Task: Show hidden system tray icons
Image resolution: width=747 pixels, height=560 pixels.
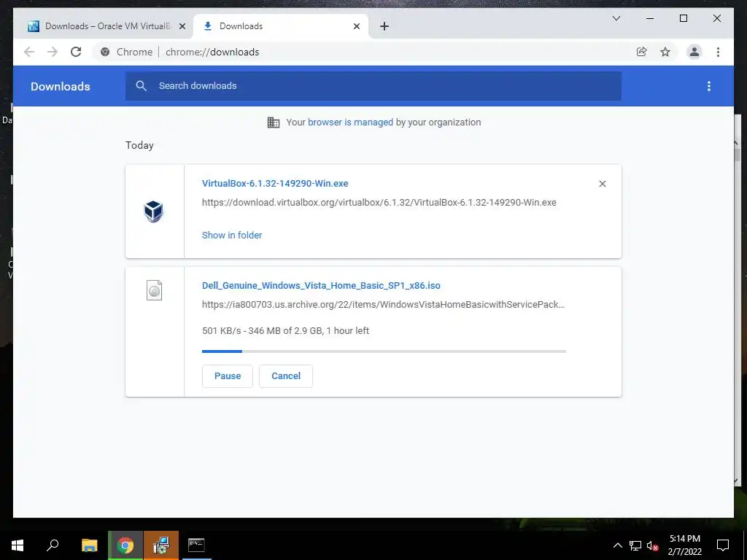Action: 617,545
